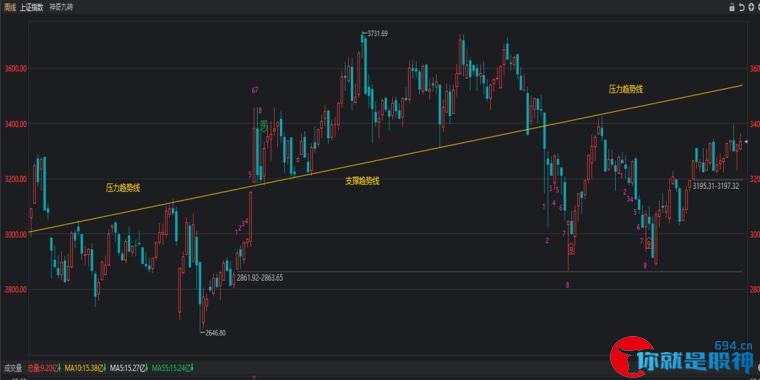
Task: Click the 上证指数 index name
Action: (32, 8)
